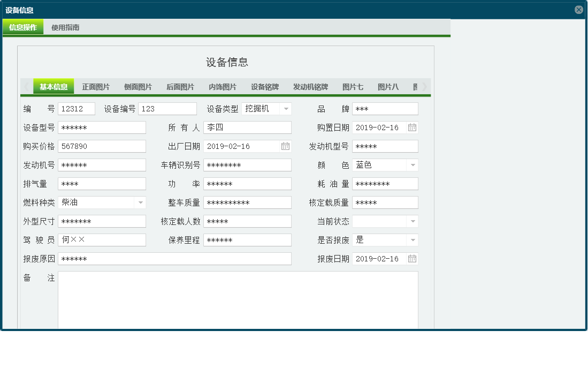Open the 图片七 tab
The image size is (588, 368).
point(353,86)
